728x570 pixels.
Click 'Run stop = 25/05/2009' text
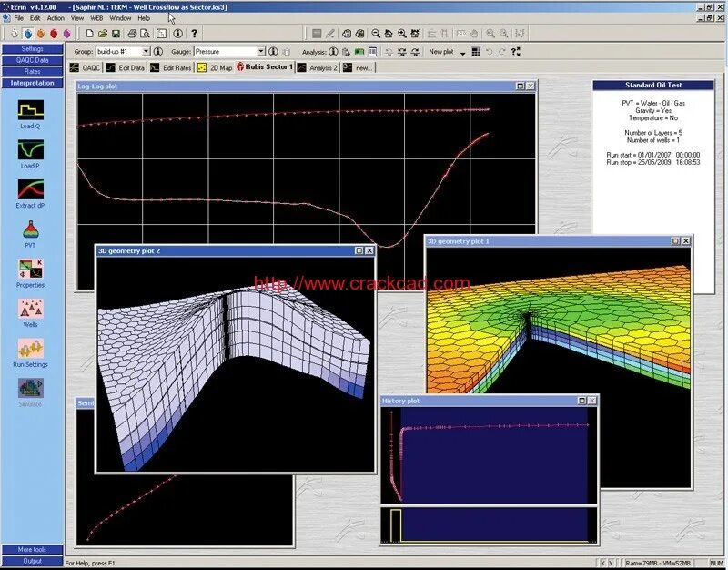point(639,163)
